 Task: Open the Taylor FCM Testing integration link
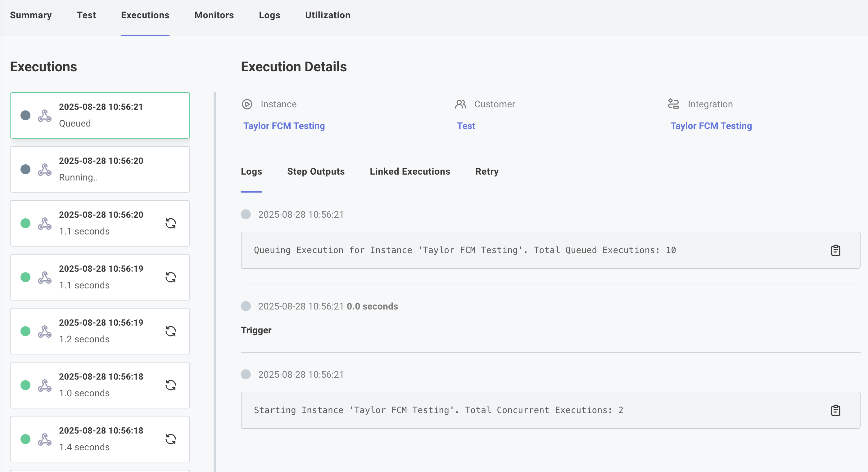[x=711, y=126]
